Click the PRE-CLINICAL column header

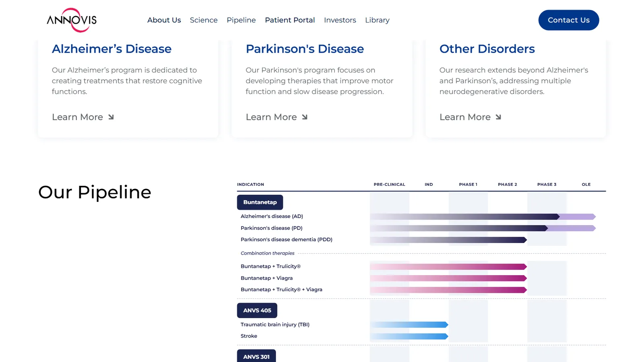tap(389, 185)
